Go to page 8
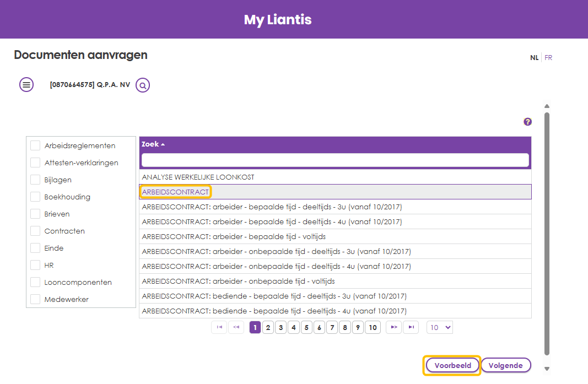Image resolution: width=588 pixels, height=384 pixels. pyautogui.click(x=345, y=327)
